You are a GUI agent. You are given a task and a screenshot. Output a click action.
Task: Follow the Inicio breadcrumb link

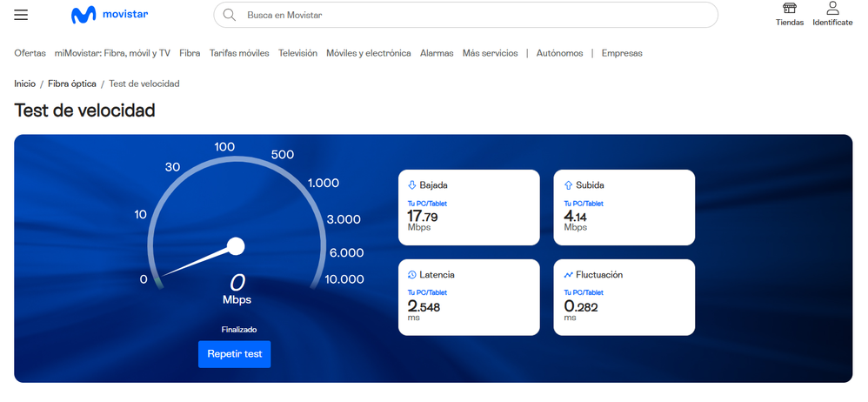(x=25, y=84)
